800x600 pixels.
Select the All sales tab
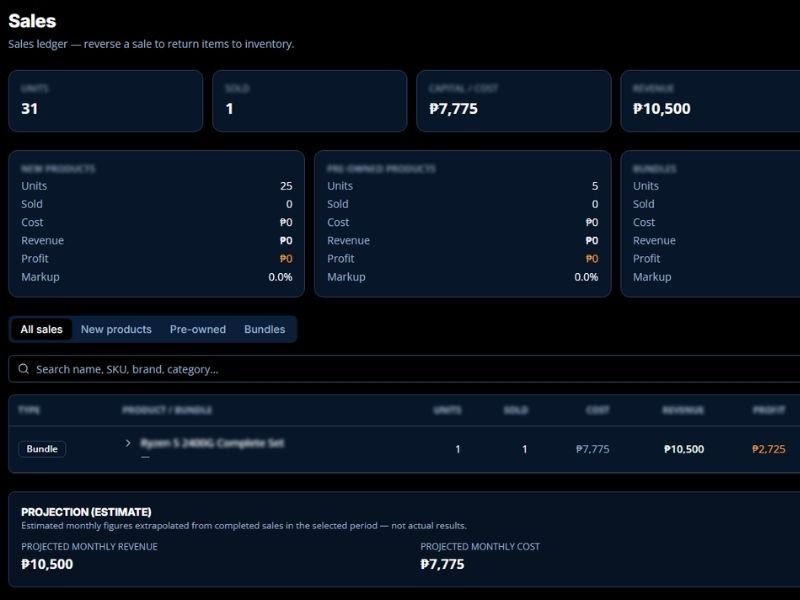pyautogui.click(x=41, y=329)
